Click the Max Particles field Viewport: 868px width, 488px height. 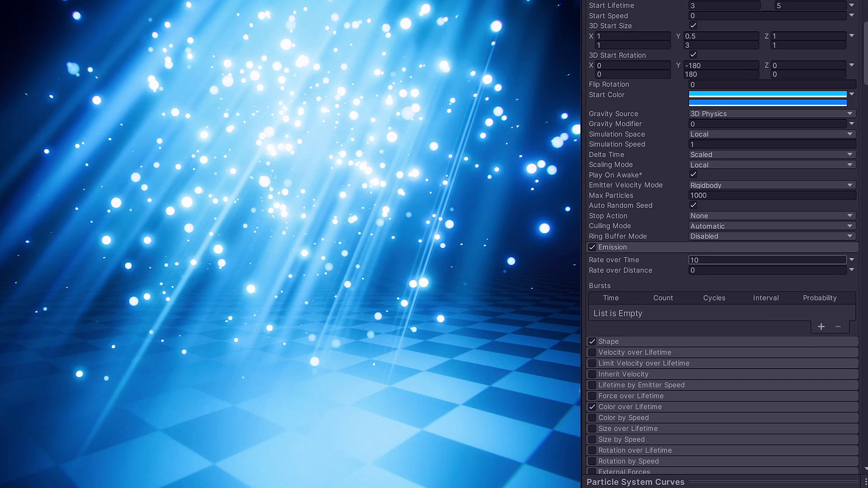(x=772, y=195)
